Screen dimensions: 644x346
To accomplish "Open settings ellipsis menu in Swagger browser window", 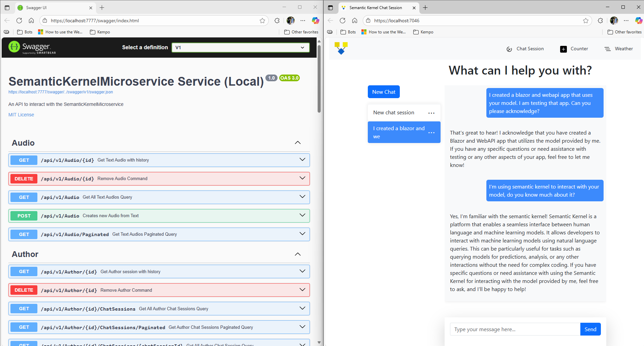I will tap(303, 21).
